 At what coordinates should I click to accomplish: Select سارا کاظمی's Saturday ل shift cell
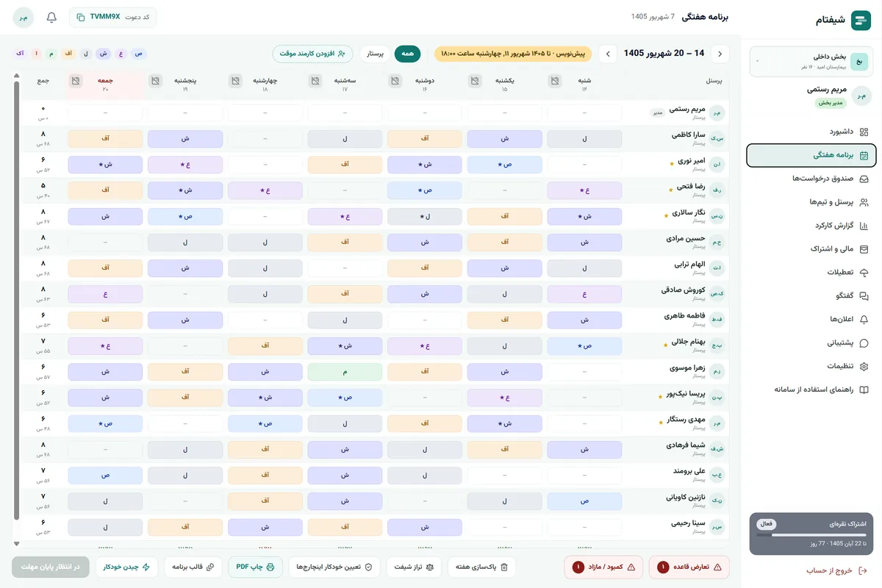pyautogui.click(x=584, y=139)
